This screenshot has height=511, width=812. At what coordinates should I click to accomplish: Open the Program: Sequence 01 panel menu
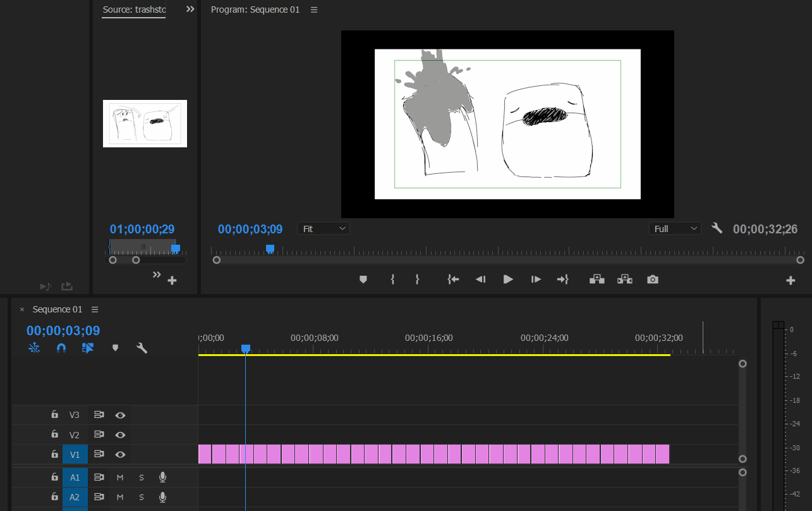pos(314,9)
